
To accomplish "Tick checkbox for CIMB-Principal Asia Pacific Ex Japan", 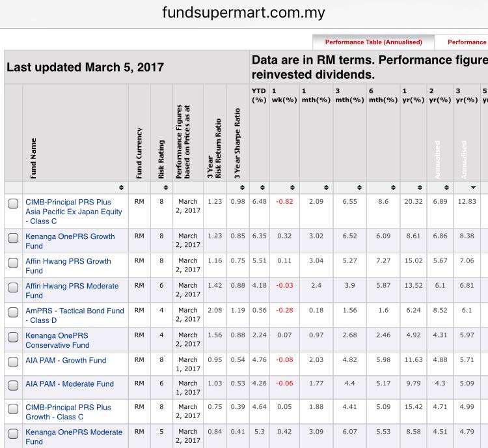I will pyautogui.click(x=13, y=203).
